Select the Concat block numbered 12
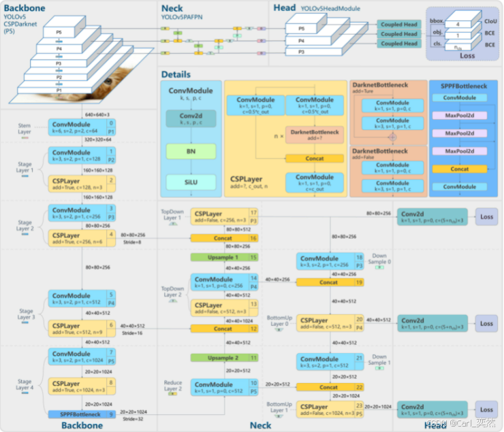This screenshot has height=432, width=504. [x=224, y=329]
